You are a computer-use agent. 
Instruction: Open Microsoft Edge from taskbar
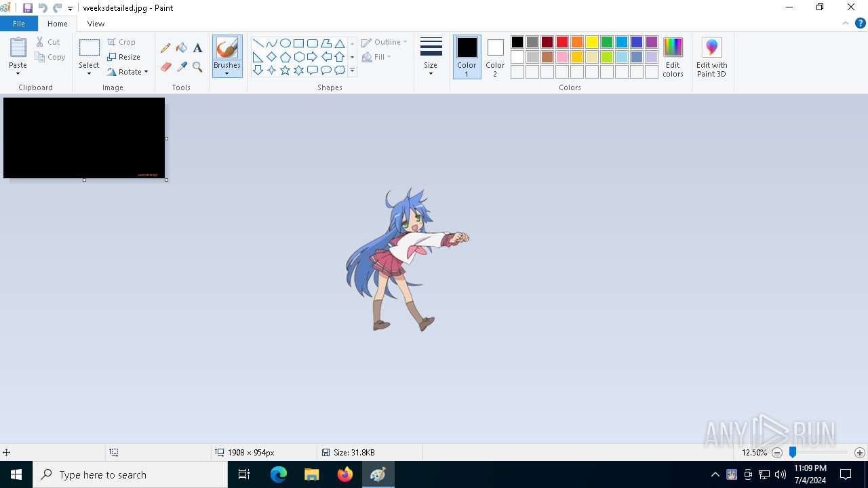point(279,474)
